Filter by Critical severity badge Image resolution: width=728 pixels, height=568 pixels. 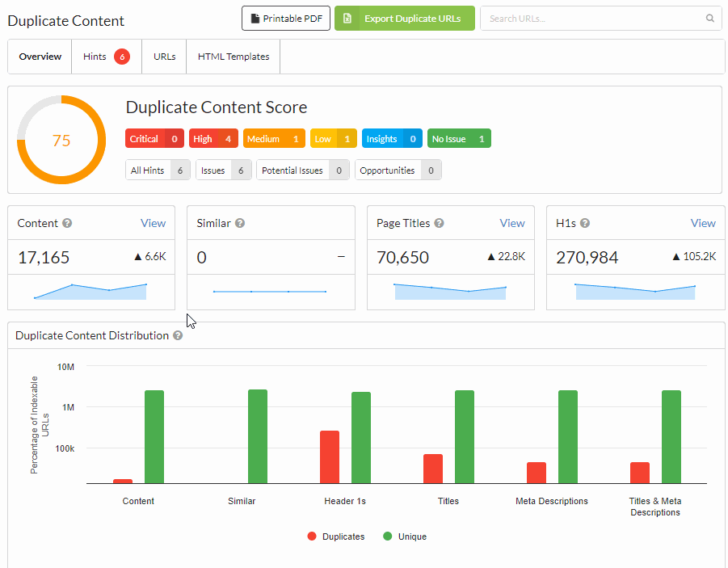154,139
